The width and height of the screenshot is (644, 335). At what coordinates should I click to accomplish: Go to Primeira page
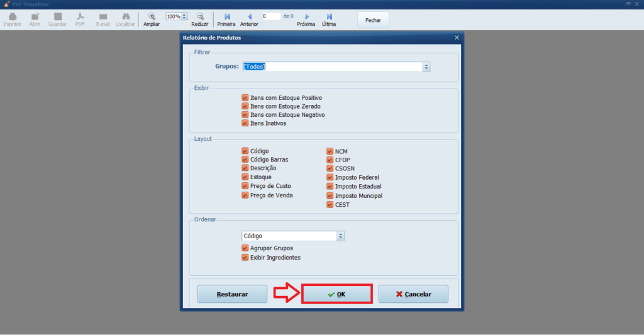point(226,16)
